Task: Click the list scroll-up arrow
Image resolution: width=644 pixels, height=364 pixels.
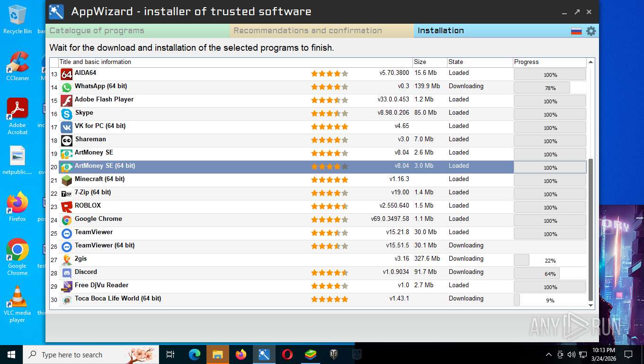Action: [x=590, y=62]
